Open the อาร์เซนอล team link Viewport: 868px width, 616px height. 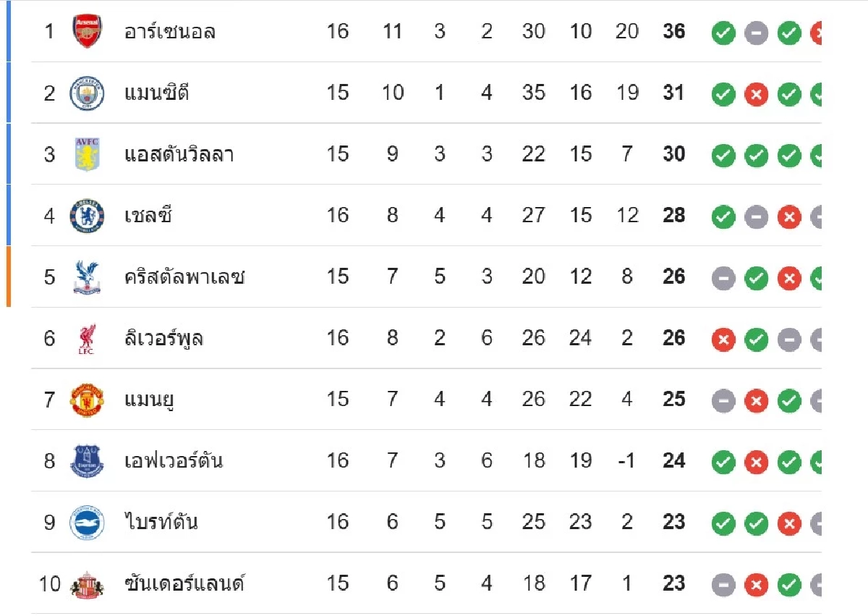click(170, 32)
